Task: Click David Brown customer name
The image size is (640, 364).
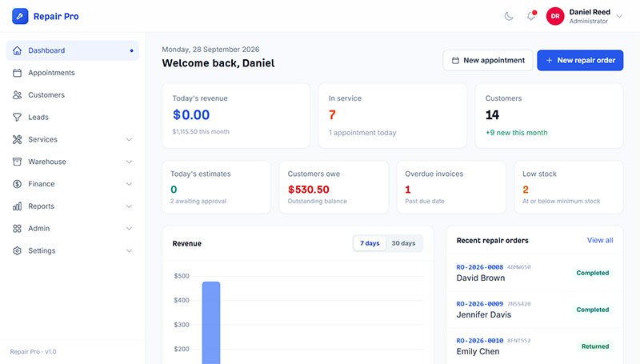Action: tap(481, 278)
